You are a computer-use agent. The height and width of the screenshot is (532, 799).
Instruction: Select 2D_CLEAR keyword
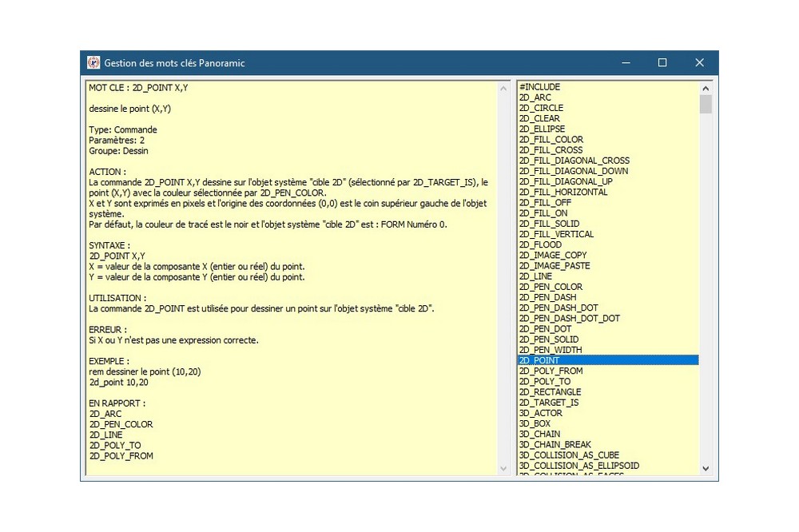(x=608, y=118)
